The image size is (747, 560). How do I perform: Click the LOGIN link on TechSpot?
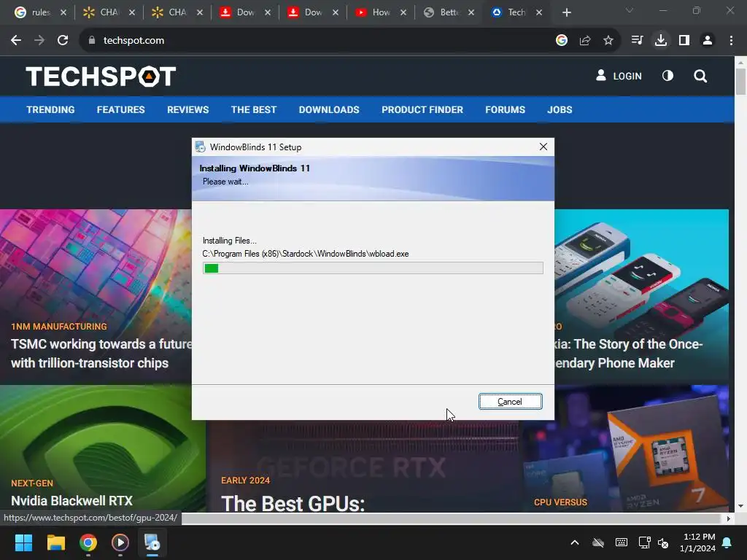tap(619, 76)
